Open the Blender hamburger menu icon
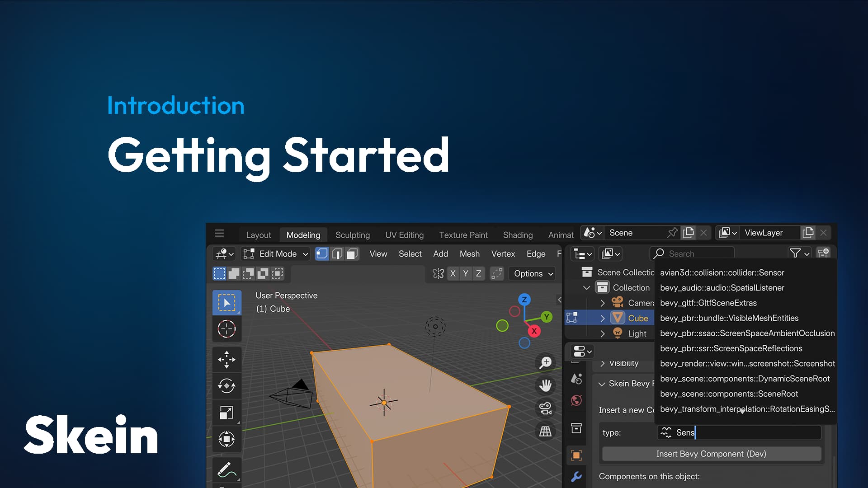The image size is (868, 488). (x=219, y=233)
